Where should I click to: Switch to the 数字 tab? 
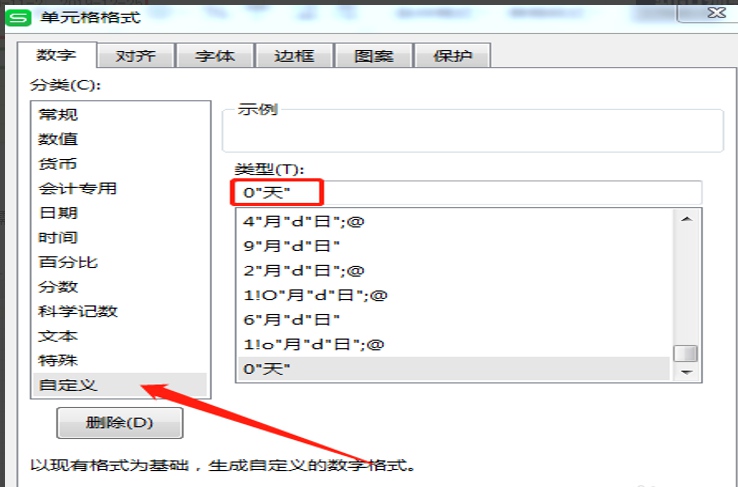coord(56,55)
